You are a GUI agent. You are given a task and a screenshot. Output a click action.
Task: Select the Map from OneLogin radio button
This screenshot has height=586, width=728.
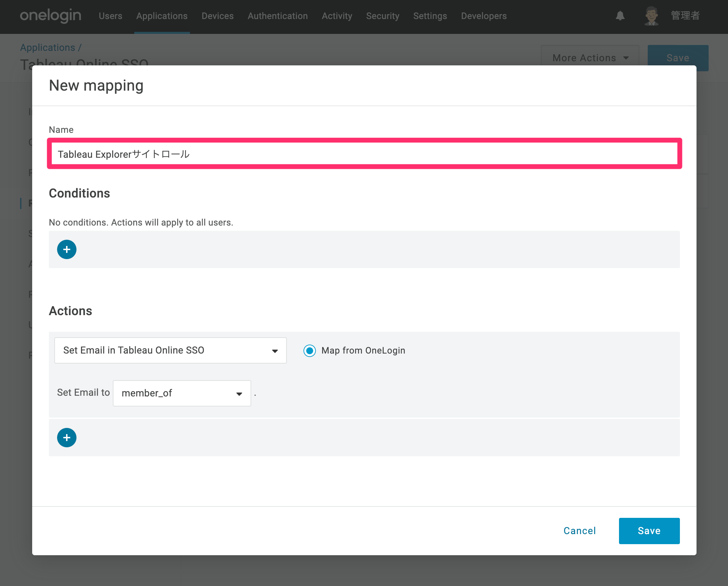[x=310, y=350]
